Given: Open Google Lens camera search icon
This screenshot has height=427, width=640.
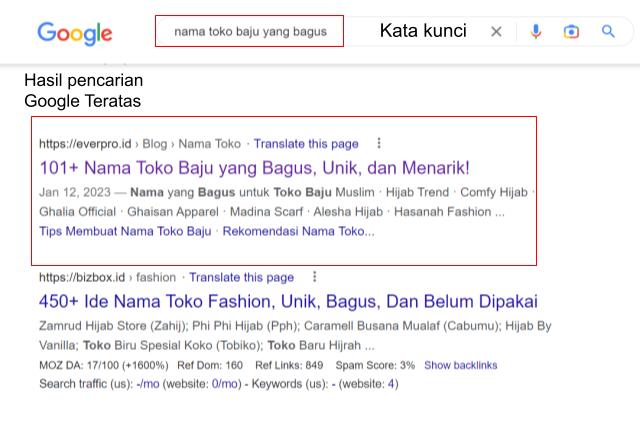Looking at the screenshot, I should 571,31.
